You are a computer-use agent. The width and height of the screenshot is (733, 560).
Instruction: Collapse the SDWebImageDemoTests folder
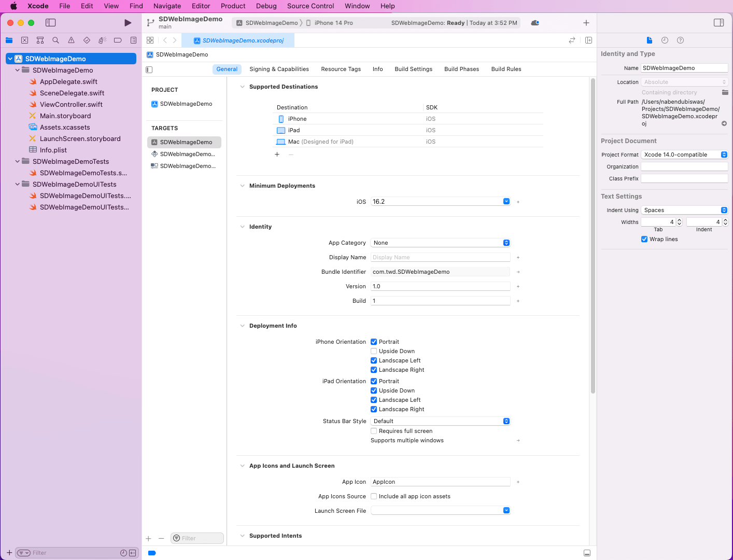click(18, 162)
